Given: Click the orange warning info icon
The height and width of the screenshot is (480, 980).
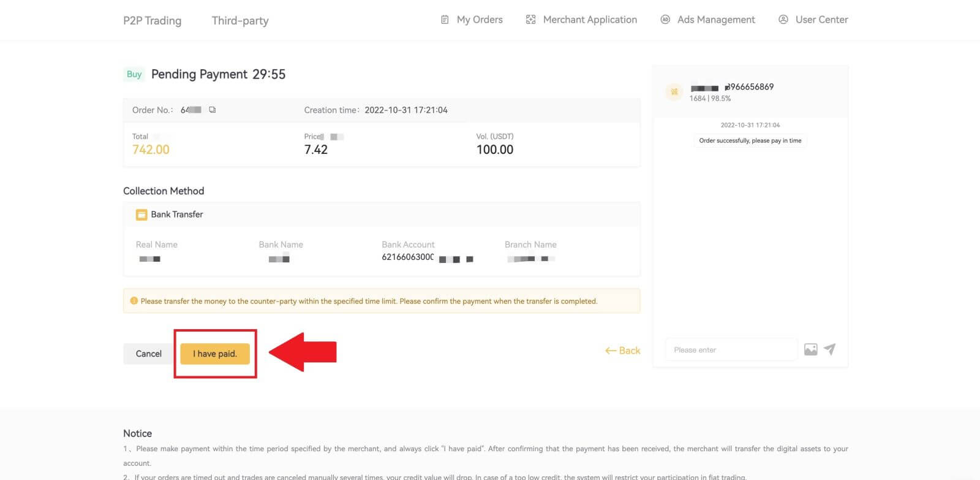Looking at the screenshot, I should tap(134, 301).
